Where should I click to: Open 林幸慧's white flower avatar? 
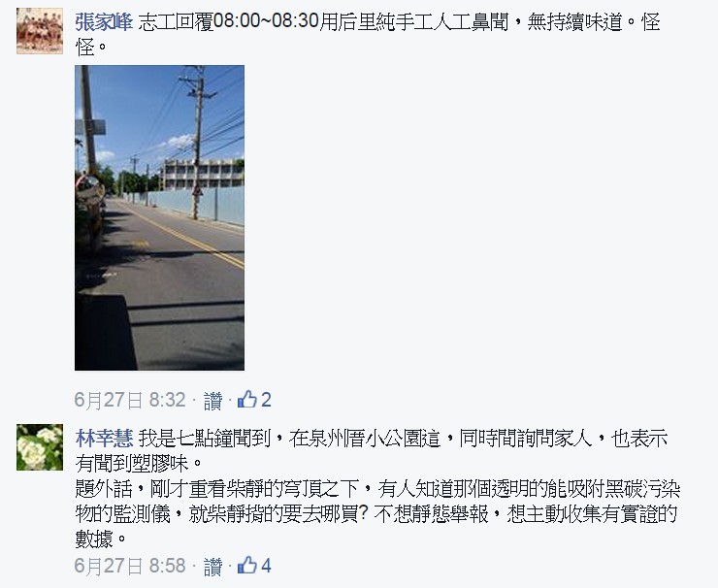click(x=40, y=447)
